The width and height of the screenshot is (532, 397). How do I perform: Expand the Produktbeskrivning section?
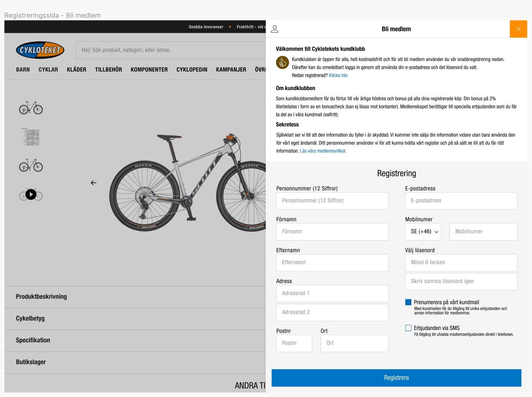click(135, 297)
